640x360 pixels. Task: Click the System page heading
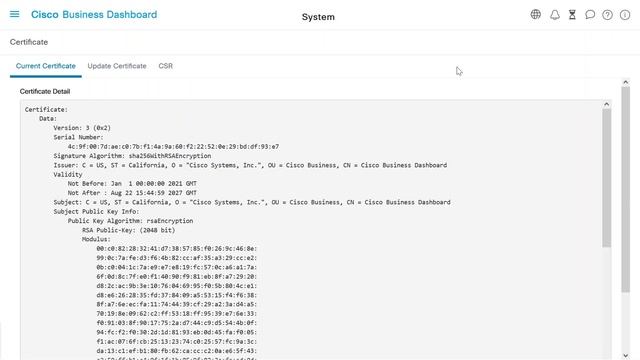[x=318, y=17]
